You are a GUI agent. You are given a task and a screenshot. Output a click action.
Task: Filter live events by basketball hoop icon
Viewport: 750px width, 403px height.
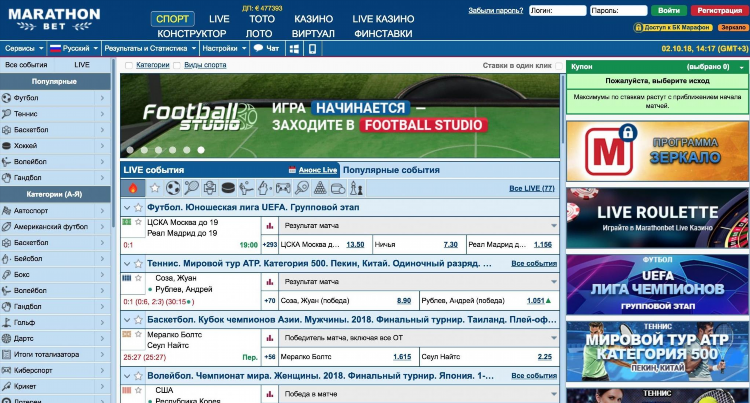(x=210, y=188)
